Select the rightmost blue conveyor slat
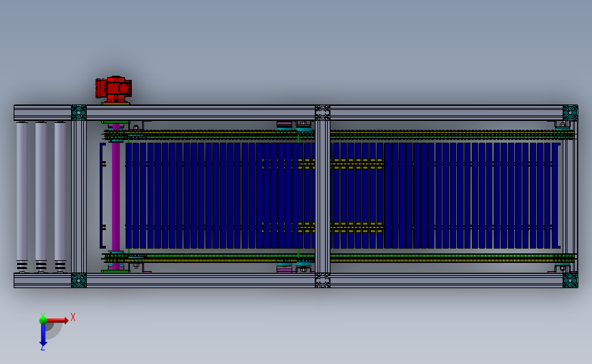This screenshot has height=364, width=592. pyautogui.click(x=555, y=195)
